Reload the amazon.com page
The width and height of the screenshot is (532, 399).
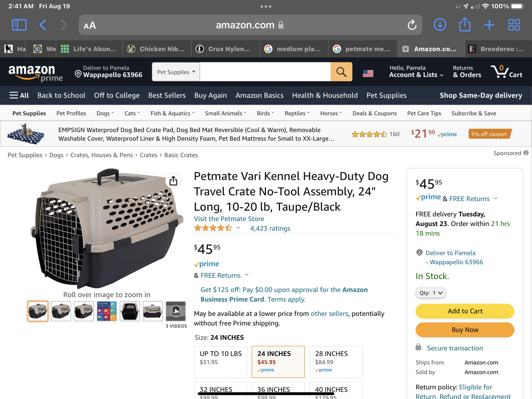click(412, 25)
